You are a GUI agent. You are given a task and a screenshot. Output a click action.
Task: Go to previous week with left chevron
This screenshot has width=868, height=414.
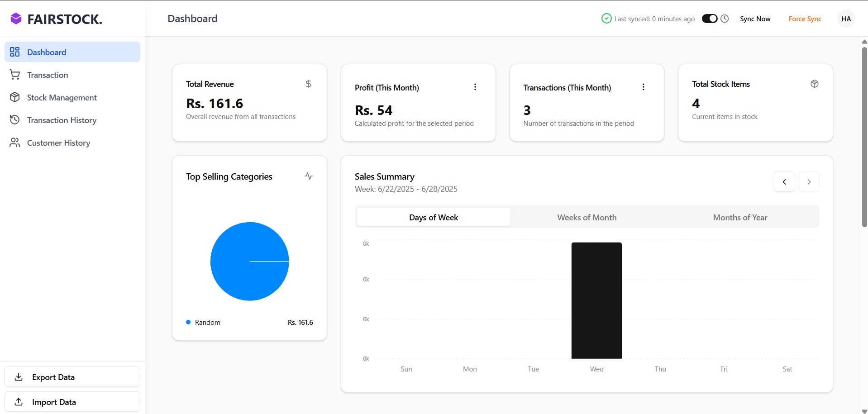[x=784, y=181]
